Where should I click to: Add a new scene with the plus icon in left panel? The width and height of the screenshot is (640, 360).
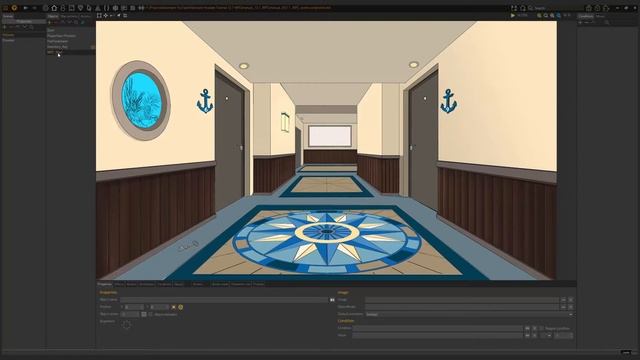click(4, 27)
